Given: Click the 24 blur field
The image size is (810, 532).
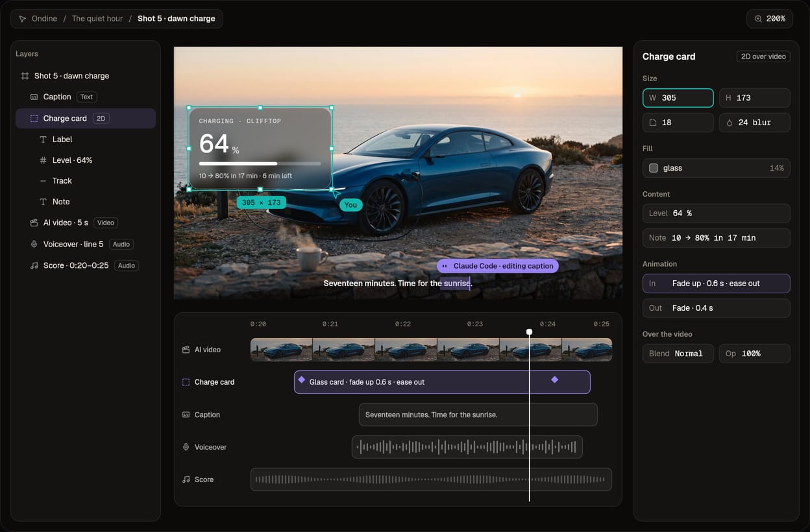Looking at the screenshot, I should 754,123.
